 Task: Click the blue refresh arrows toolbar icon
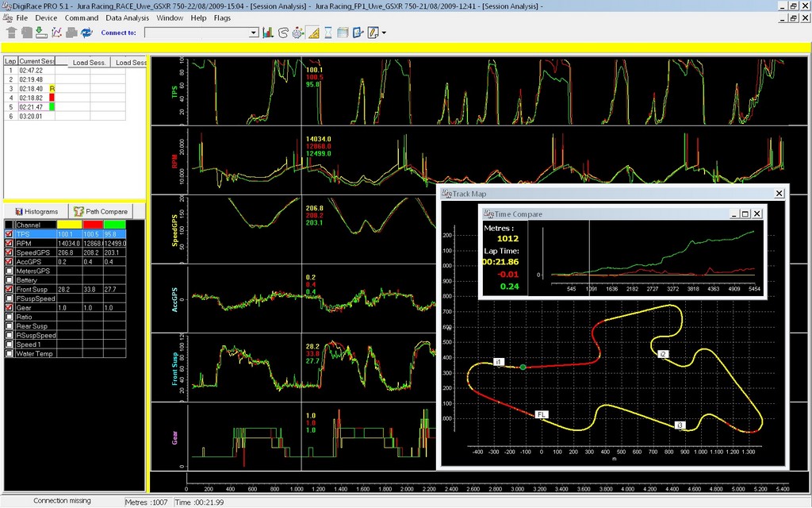coord(86,33)
